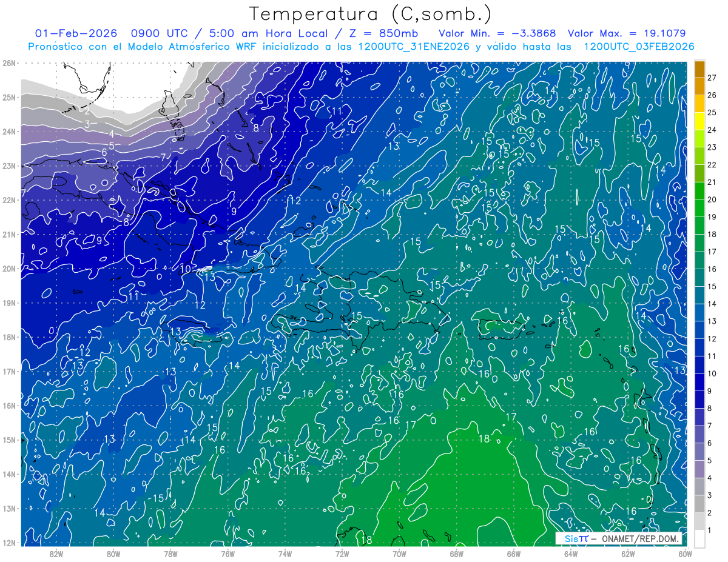Click the '12N' latitude axis label
The image size is (728, 562).
pyautogui.click(x=8, y=543)
